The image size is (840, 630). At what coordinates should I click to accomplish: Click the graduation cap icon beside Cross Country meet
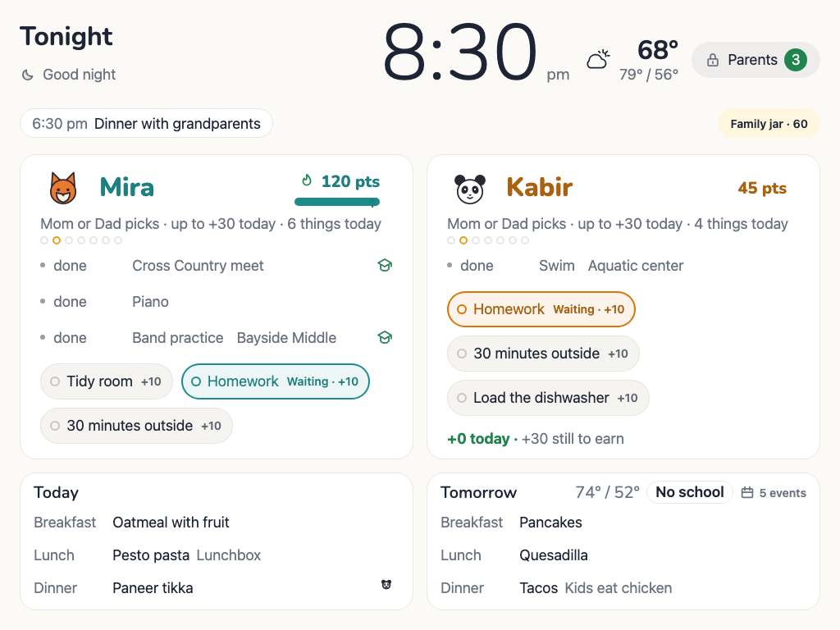pos(385,265)
